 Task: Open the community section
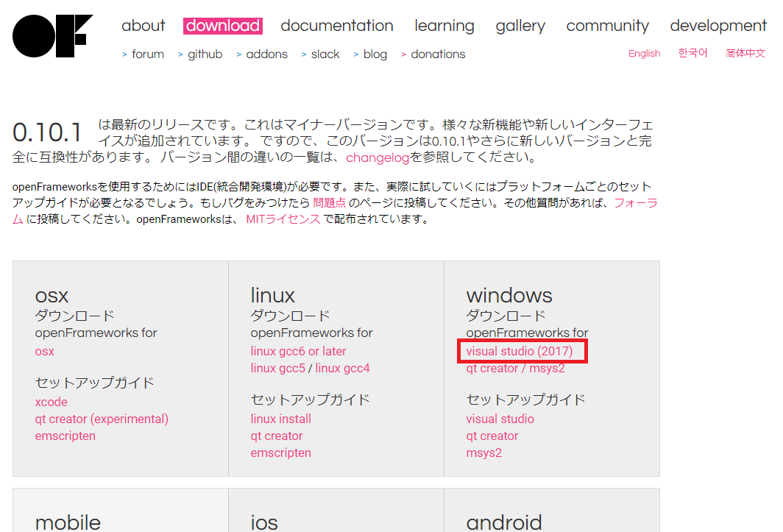pos(607,25)
